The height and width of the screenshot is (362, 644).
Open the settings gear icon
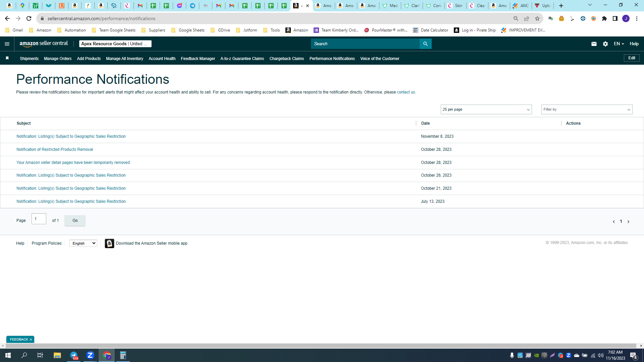605,44
